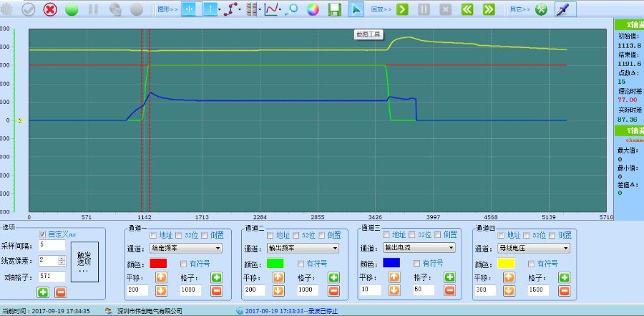
Task: Click the green play button under playback
Action: click(x=403, y=9)
